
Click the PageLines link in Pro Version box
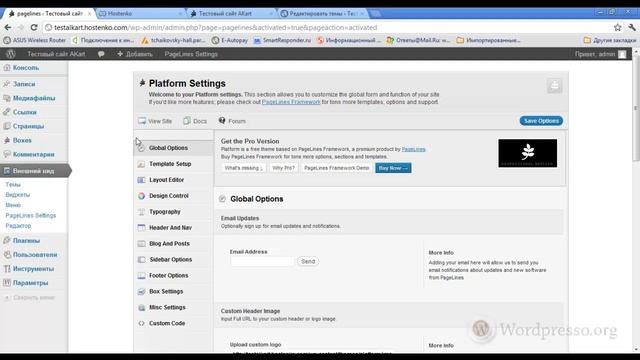pos(413,149)
